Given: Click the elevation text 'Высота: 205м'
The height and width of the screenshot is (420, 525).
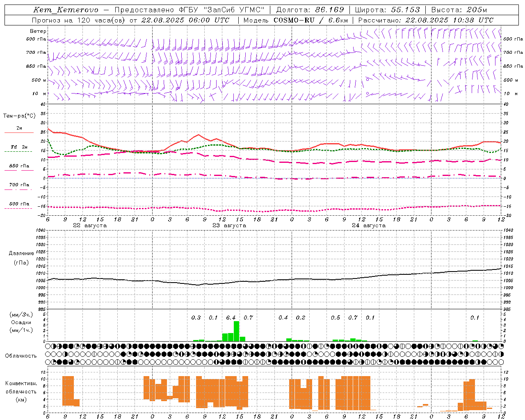Looking at the screenshot, I should coord(459,10).
